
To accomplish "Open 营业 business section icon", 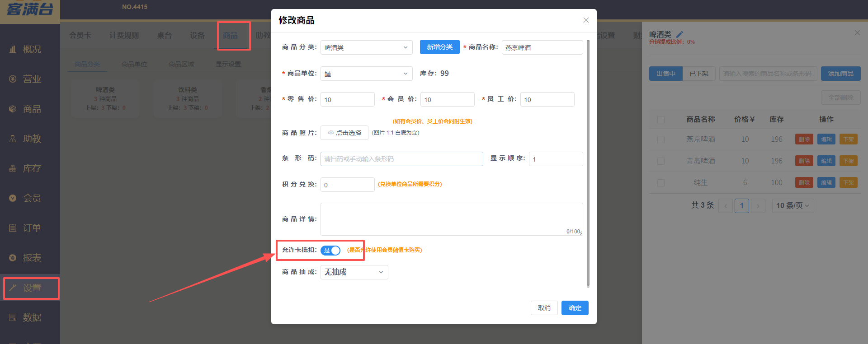I will tap(13, 79).
